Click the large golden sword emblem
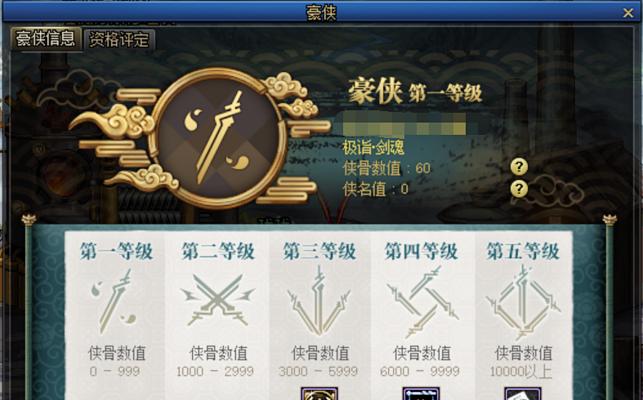 (x=217, y=137)
